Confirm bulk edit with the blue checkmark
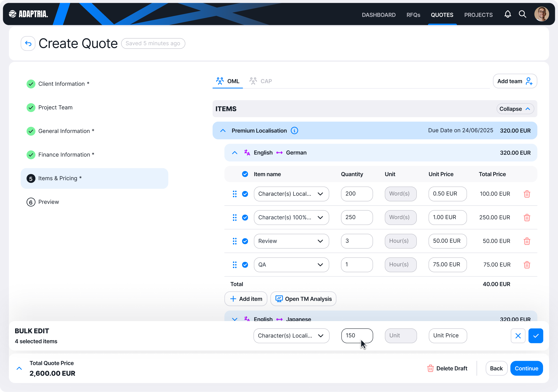The height and width of the screenshot is (392, 558). pos(535,336)
